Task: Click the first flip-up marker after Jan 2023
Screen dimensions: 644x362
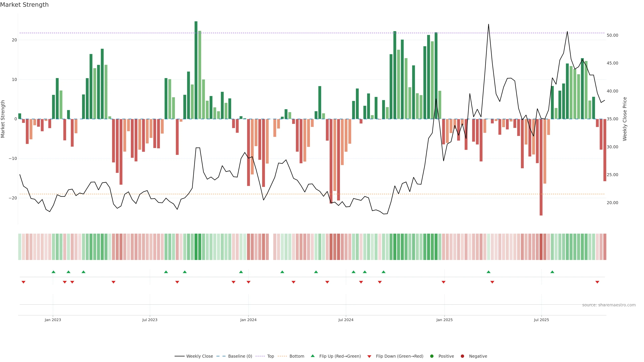Action: coord(53,272)
